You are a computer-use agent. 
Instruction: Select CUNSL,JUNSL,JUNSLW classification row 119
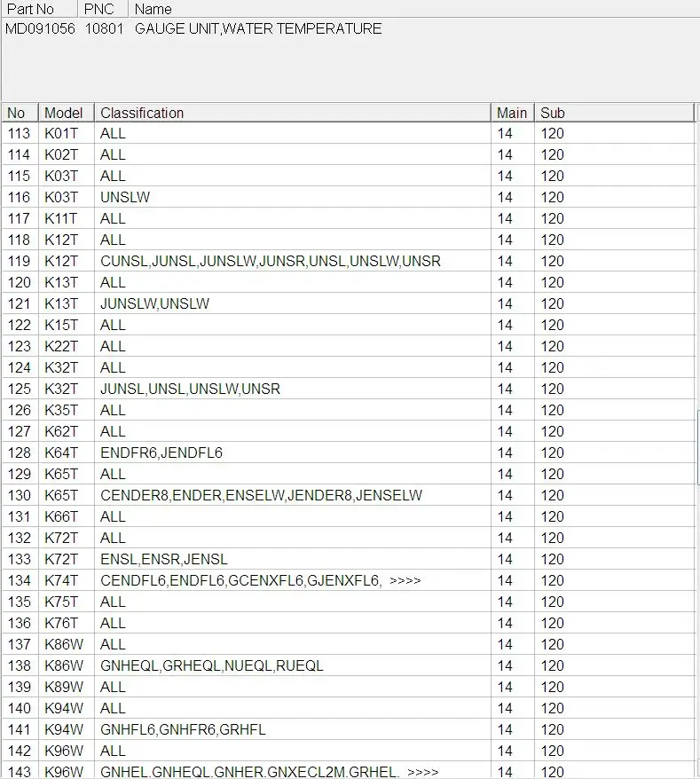pyautogui.click(x=271, y=262)
